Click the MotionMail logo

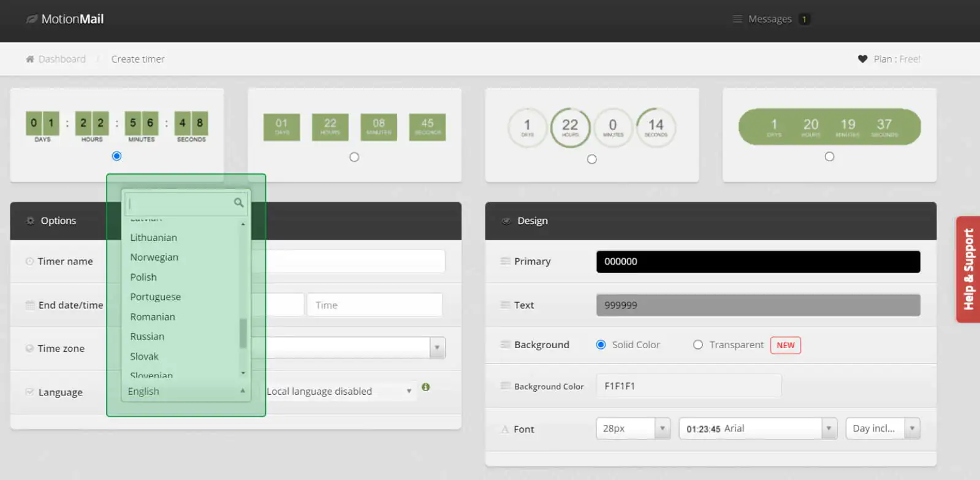coord(65,19)
